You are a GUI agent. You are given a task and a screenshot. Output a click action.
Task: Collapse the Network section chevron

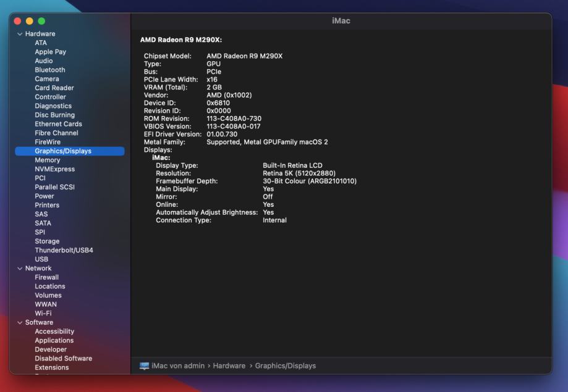tap(20, 269)
